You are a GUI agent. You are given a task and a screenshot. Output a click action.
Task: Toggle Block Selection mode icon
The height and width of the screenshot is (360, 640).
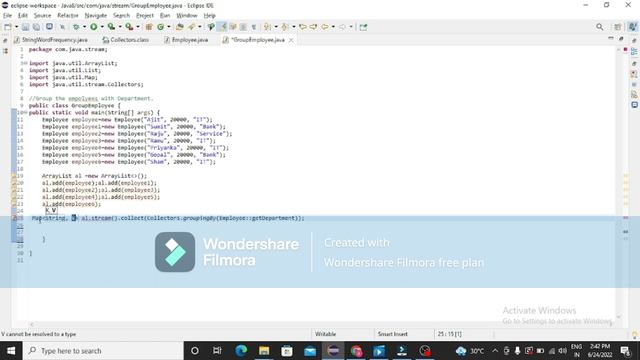[243, 27]
